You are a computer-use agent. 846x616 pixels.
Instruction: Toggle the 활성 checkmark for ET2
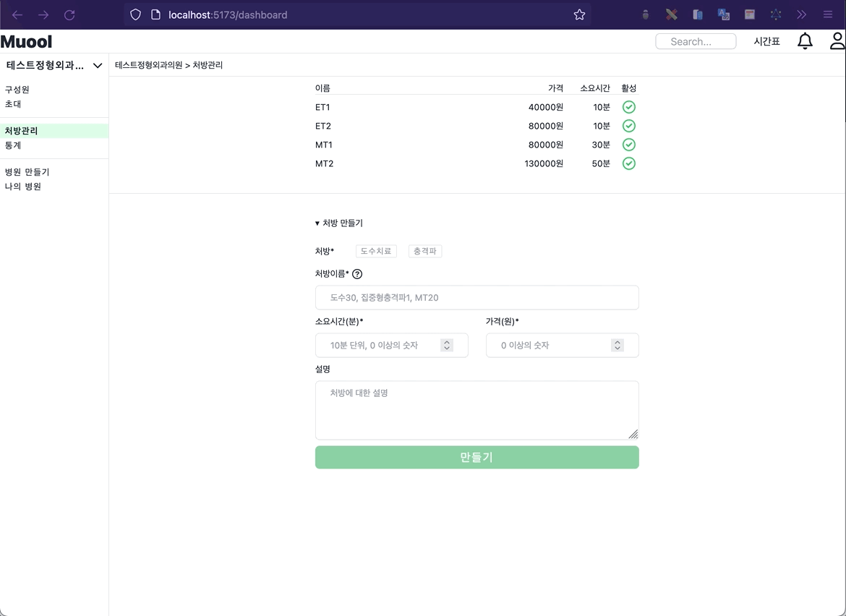coord(628,125)
